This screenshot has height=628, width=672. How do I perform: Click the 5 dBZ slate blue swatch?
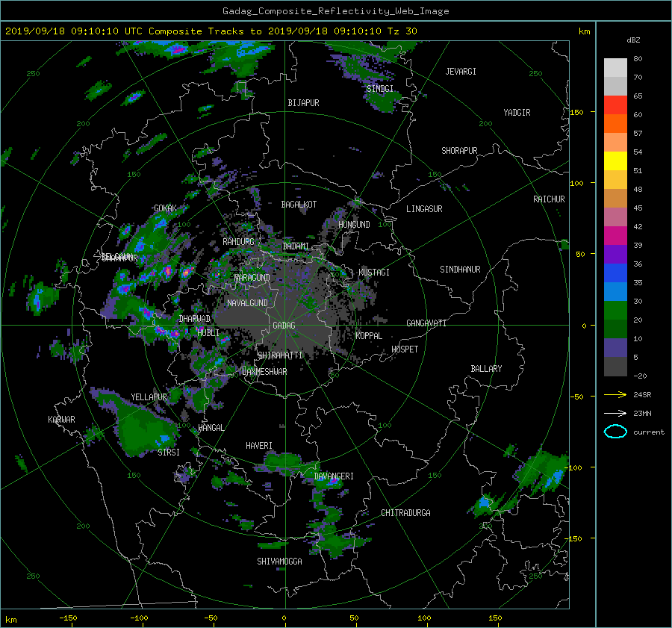click(x=615, y=348)
